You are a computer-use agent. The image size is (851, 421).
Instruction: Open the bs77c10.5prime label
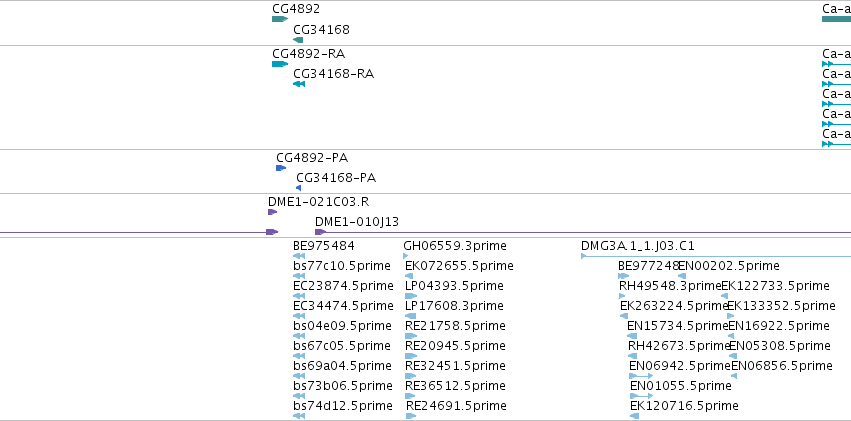coord(342,266)
